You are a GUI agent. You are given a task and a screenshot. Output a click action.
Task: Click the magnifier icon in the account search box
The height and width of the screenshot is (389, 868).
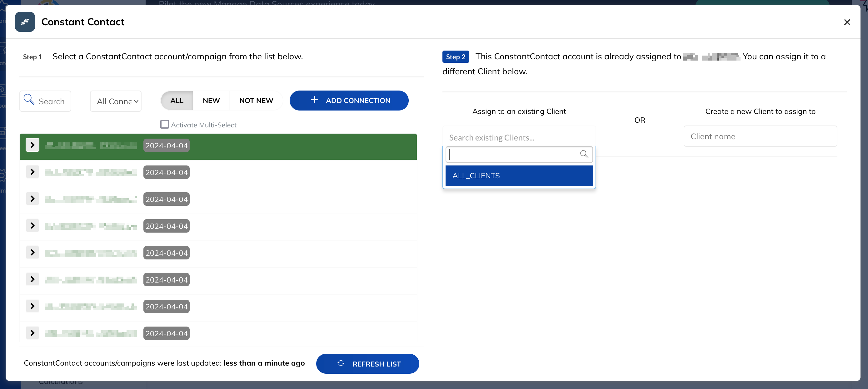(x=29, y=99)
